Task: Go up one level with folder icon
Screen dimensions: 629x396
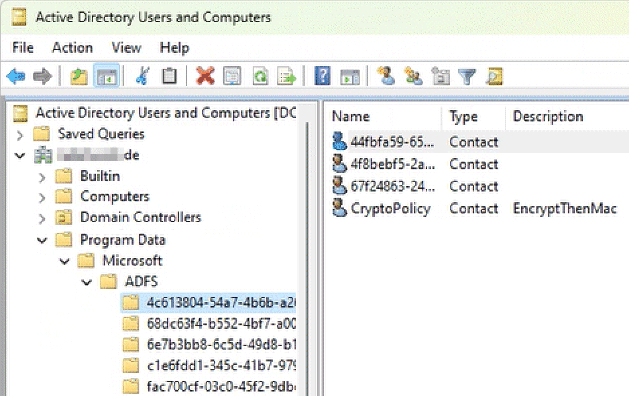Action: tap(79, 76)
